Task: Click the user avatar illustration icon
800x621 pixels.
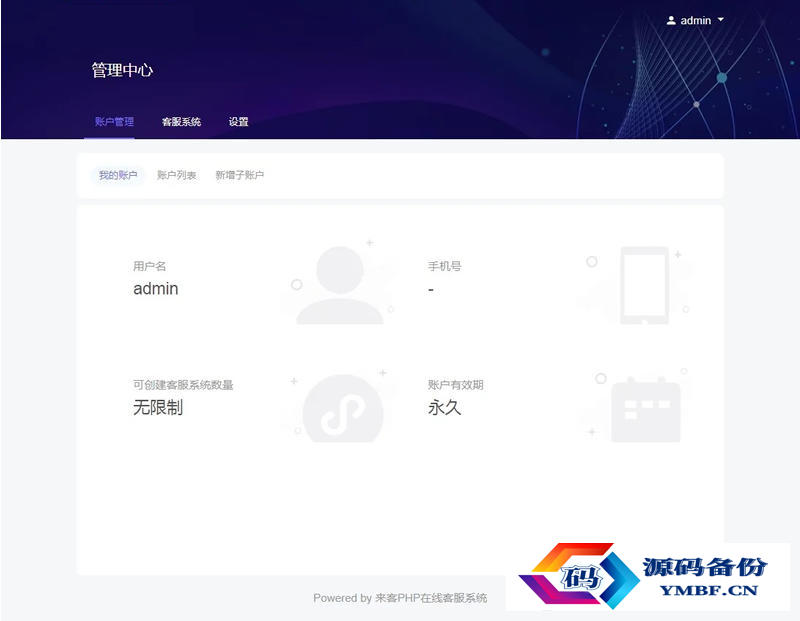Action: click(340, 285)
